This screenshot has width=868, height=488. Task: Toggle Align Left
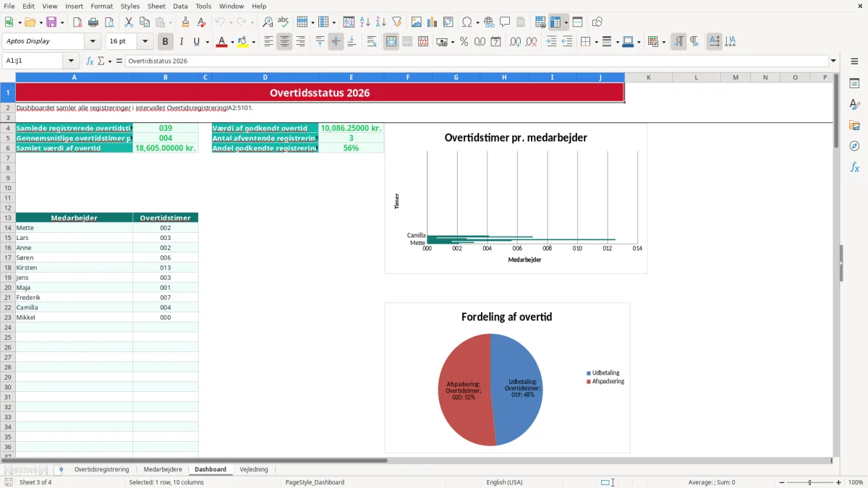tap(268, 42)
